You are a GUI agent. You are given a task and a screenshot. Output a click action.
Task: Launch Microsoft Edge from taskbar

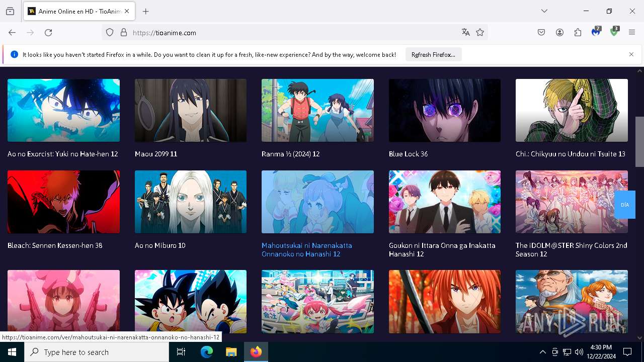point(207,352)
